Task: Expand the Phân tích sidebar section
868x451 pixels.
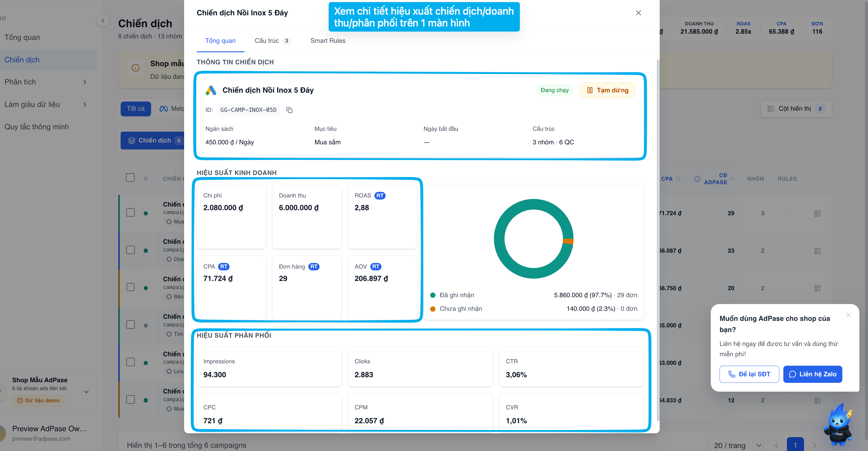Action: [x=45, y=82]
